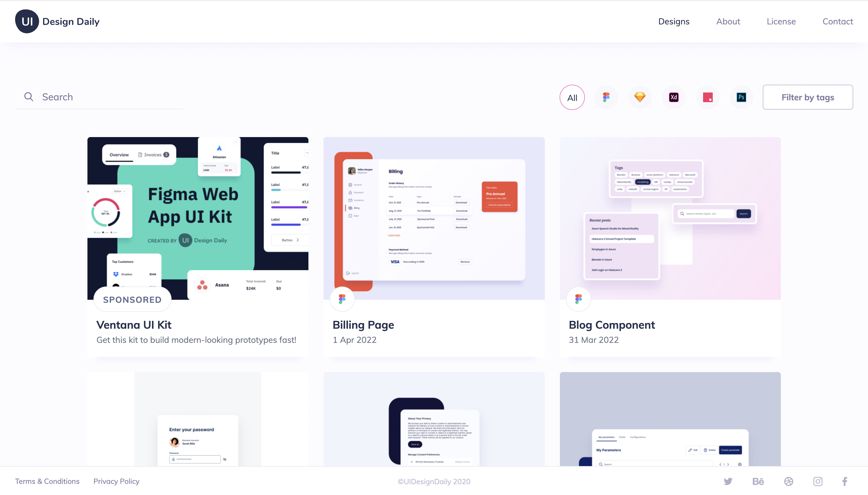The height and width of the screenshot is (495, 868).
Task: Open the Filter by tags dropdown
Action: [x=808, y=97]
